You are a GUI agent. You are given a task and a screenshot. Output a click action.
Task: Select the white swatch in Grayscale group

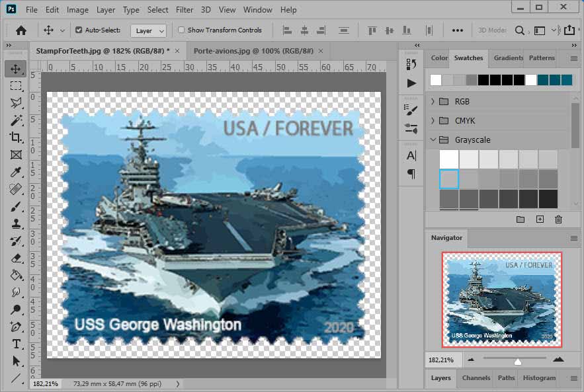click(x=449, y=159)
